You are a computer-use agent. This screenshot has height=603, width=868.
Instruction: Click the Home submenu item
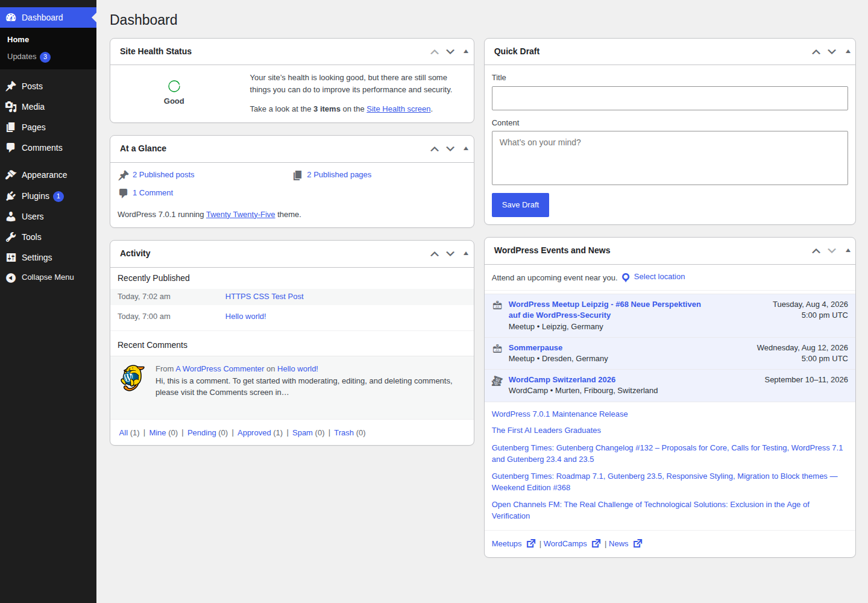point(18,39)
